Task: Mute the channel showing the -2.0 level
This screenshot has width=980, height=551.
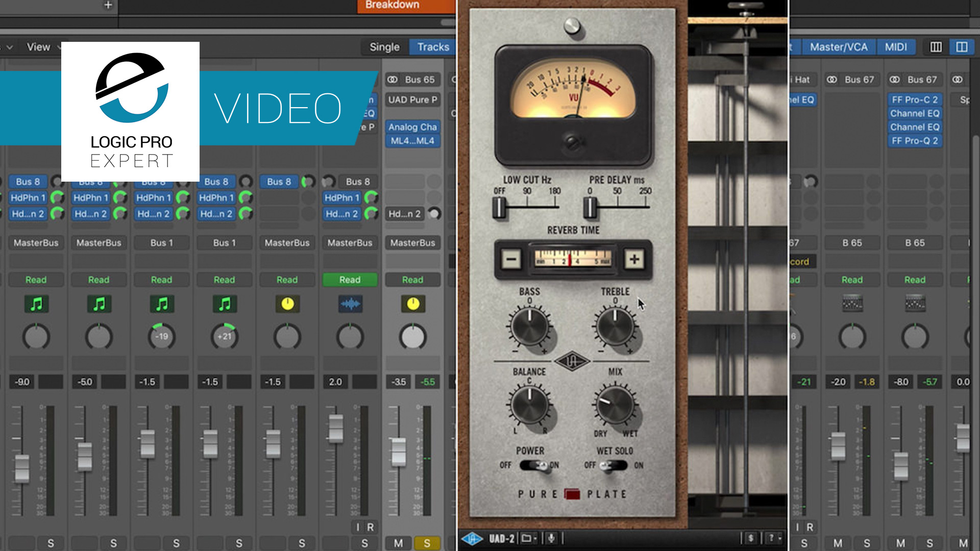Action: click(838, 543)
